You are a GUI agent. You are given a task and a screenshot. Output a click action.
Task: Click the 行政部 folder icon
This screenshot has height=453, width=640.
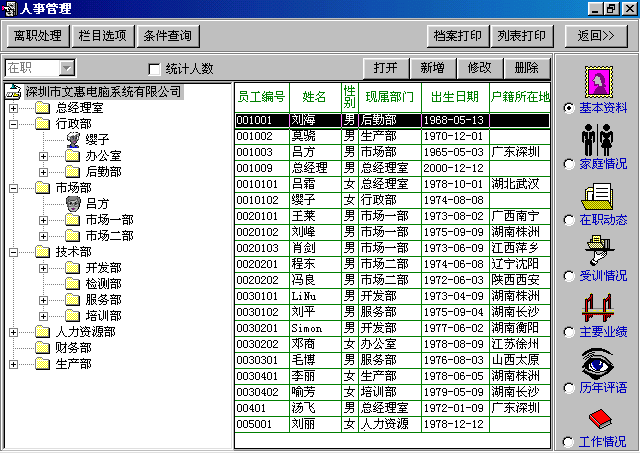(x=42, y=124)
